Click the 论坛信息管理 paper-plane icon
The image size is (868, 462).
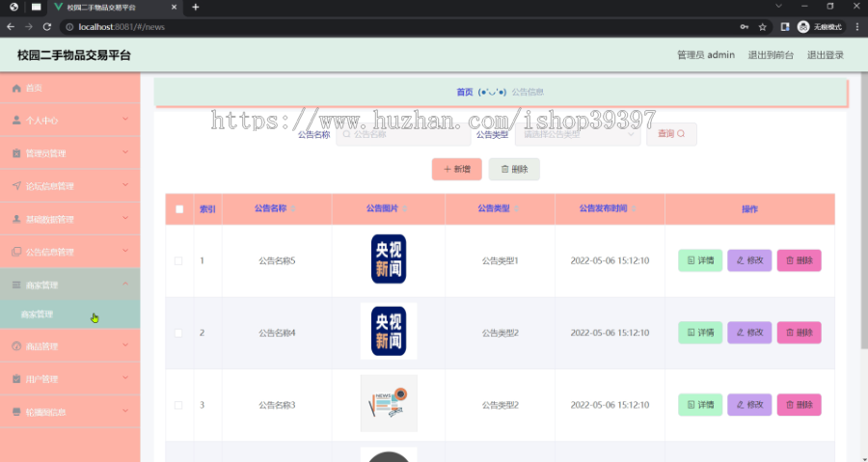pyautogui.click(x=16, y=186)
